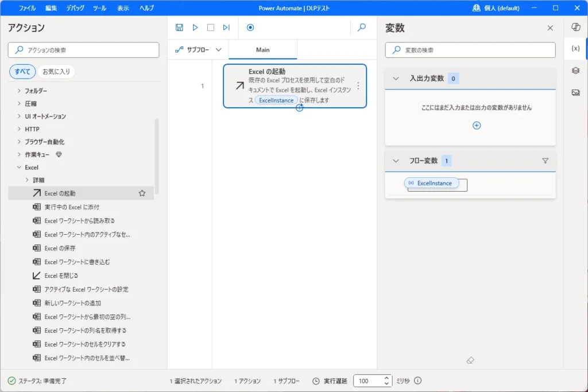The width and height of the screenshot is (588, 392).
Task: Save the flow with the toolbar disk icon
Action: 179,28
